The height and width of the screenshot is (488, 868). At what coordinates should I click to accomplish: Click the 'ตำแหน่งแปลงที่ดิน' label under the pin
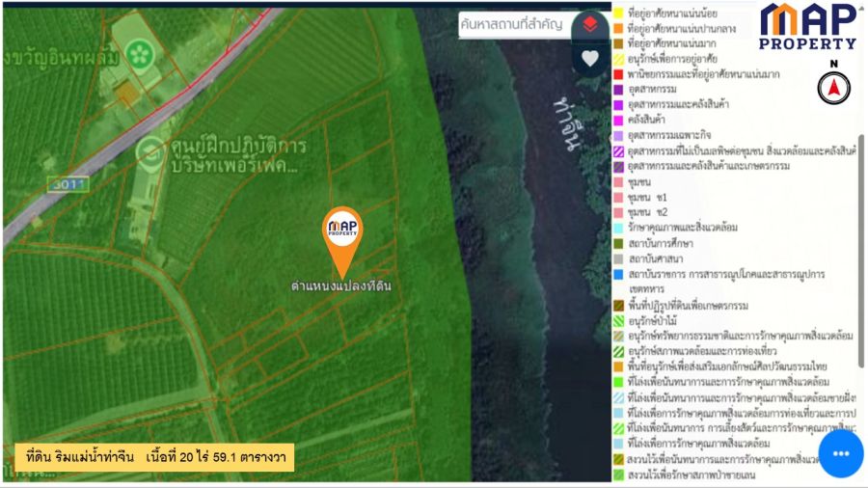tap(342, 286)
